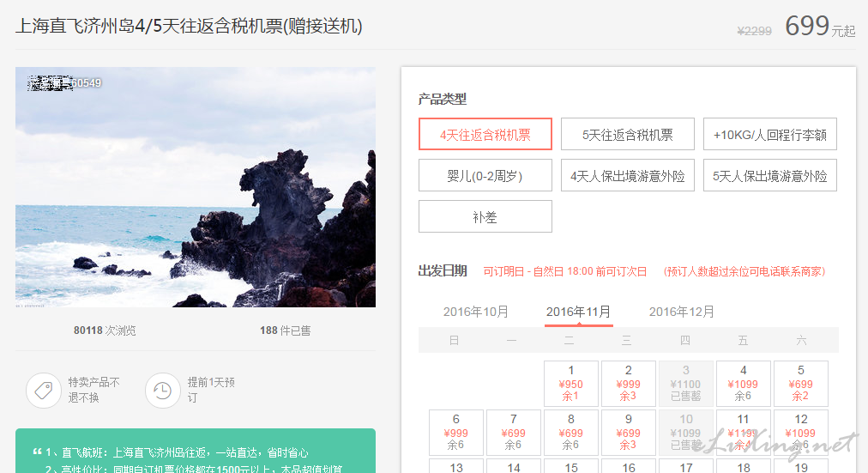Switch to 2016年11月 month tab
The image size is (868, 473).
click(578, 312)
